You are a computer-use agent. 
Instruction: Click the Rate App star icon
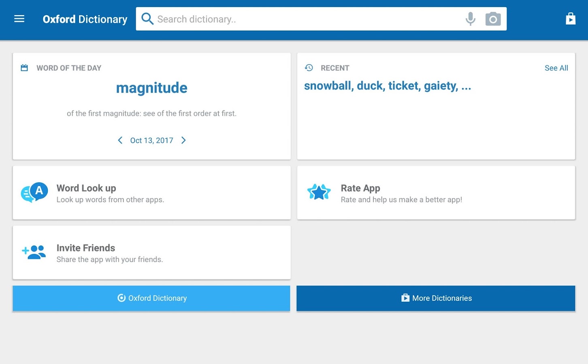(319, 193)
